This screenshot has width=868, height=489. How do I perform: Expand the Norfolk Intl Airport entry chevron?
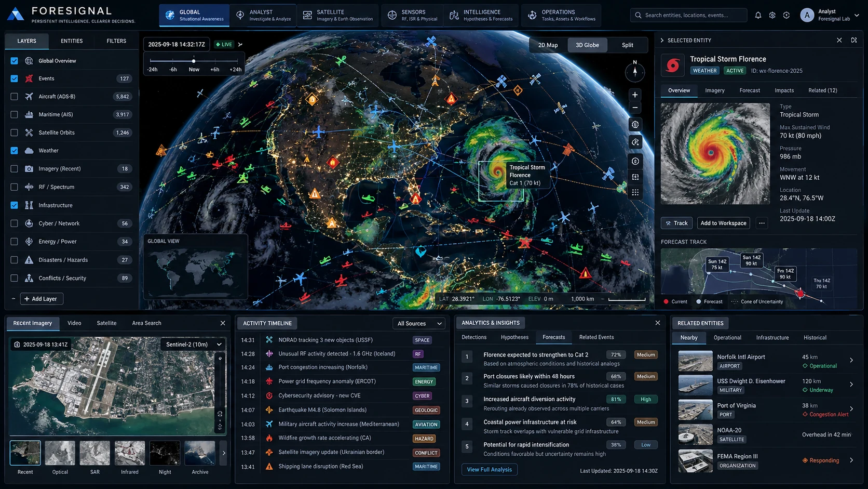click(x=851, y=360)
